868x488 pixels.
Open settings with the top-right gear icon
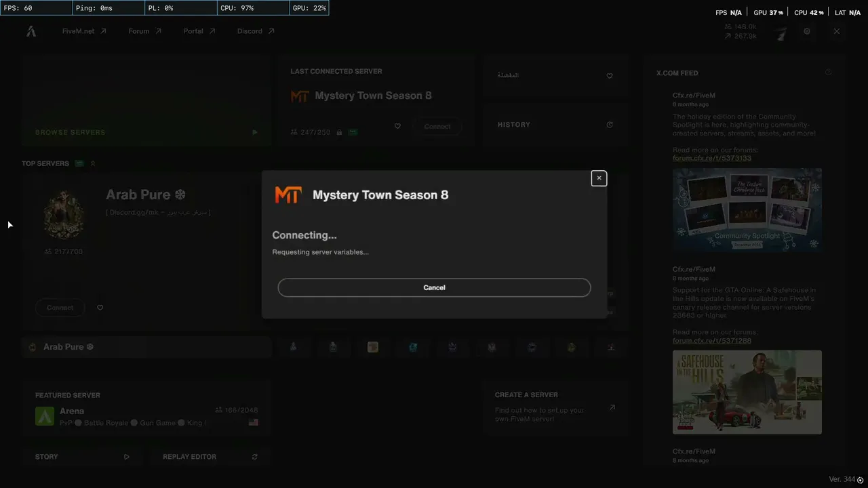[807, 31]
